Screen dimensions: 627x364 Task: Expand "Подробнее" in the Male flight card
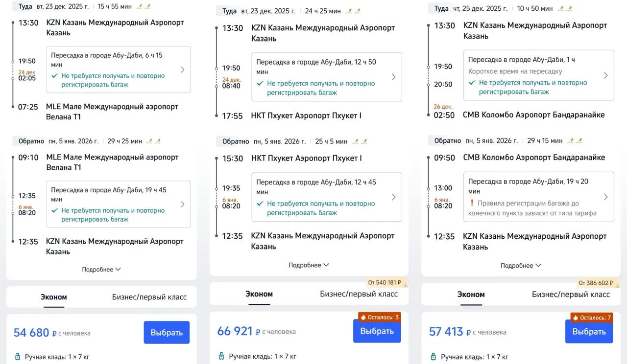(101, 270)
